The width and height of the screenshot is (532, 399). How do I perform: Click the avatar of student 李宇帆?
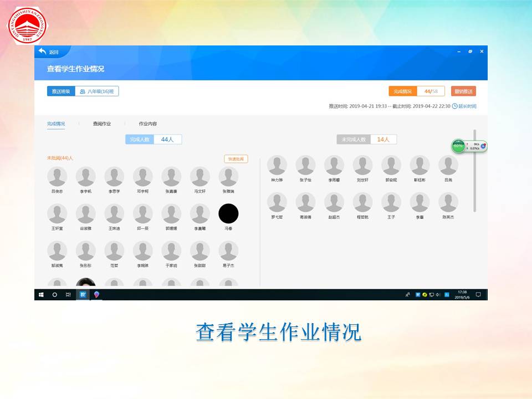click(86, 177)
